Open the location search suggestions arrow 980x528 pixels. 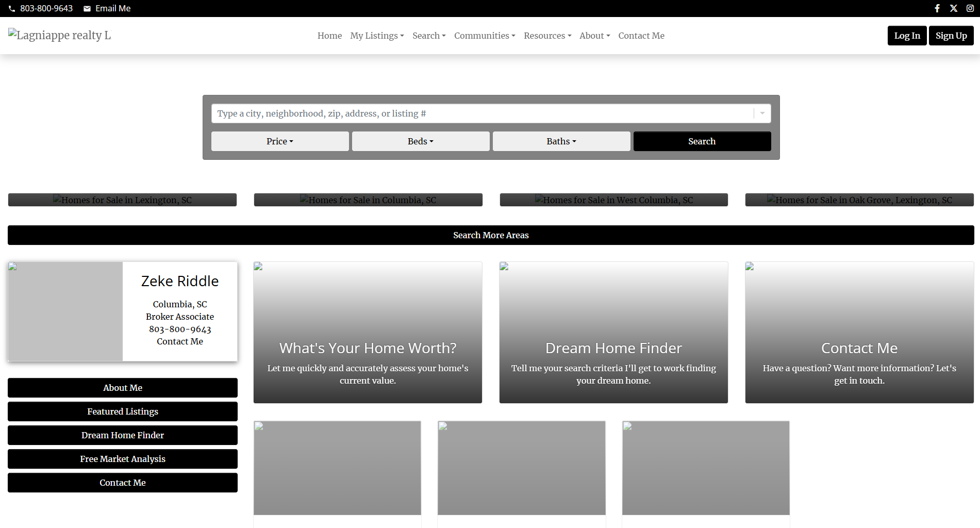tap(762, 113)
